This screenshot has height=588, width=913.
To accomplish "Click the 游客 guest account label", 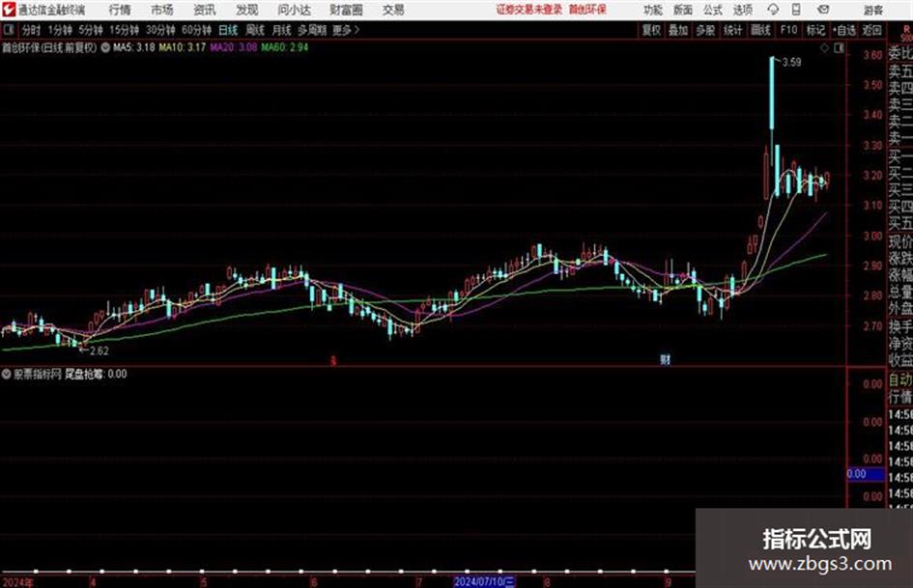I will point(873,10).
